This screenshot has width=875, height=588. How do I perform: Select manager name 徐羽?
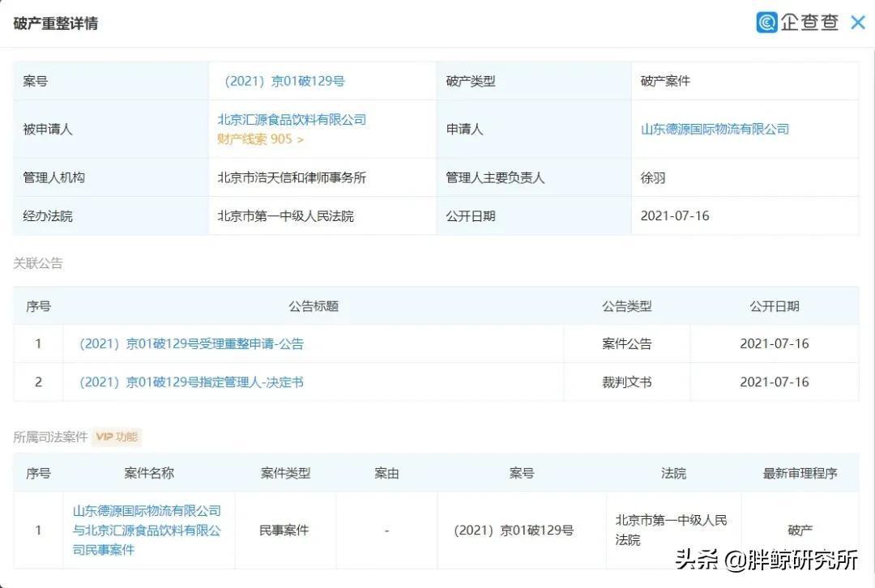[x=653, y=177]
